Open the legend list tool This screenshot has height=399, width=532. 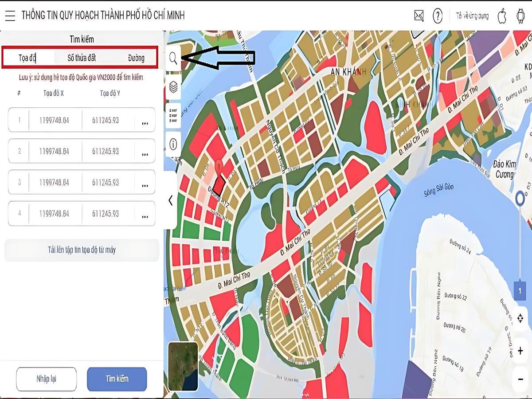pos(173,115)
